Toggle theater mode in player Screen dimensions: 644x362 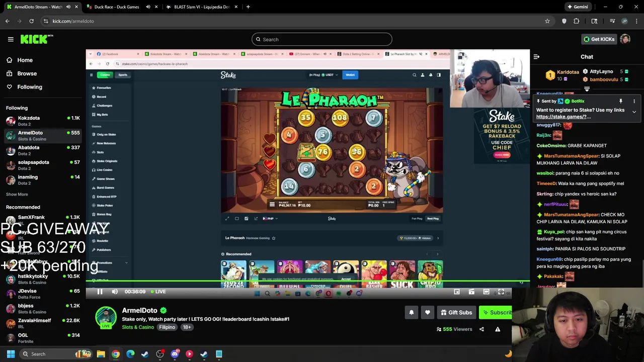(x=486, y=292)
